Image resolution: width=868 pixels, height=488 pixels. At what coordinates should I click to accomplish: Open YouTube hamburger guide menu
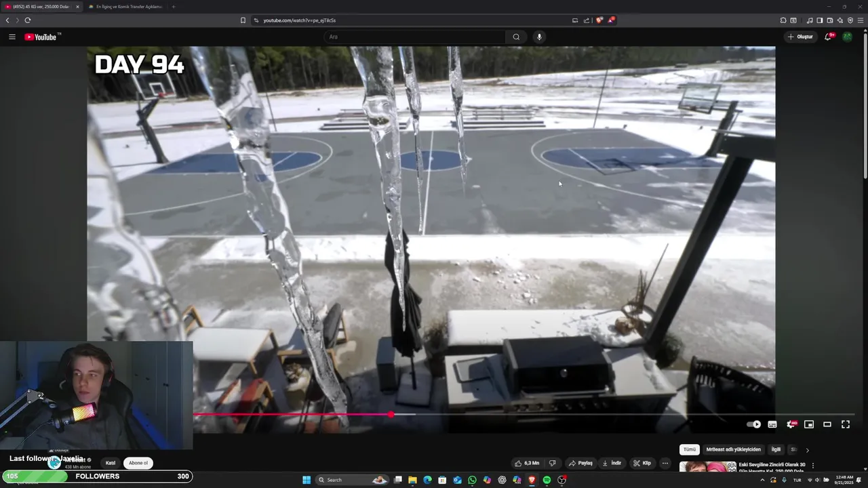12,37
